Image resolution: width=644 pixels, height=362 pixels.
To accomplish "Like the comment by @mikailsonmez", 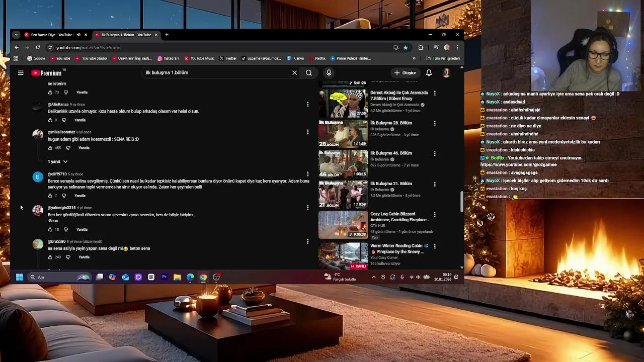I will tap(50, 148).
